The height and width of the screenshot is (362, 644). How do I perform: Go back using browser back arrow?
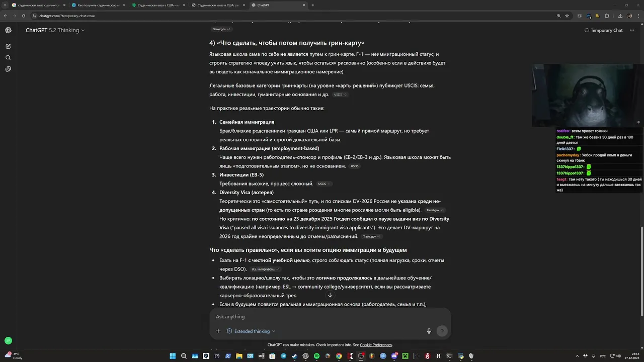(6, 16)
